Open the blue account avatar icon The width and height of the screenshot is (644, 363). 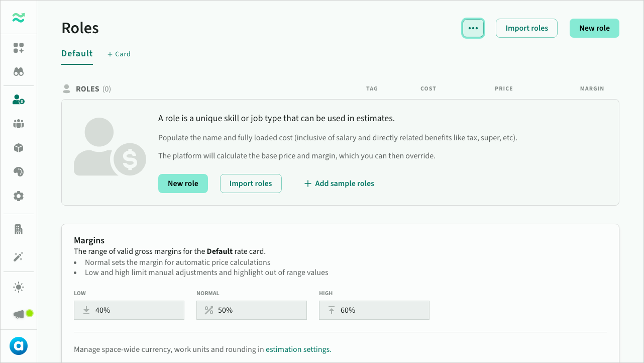pyautogui.click(x=19, y=346)
